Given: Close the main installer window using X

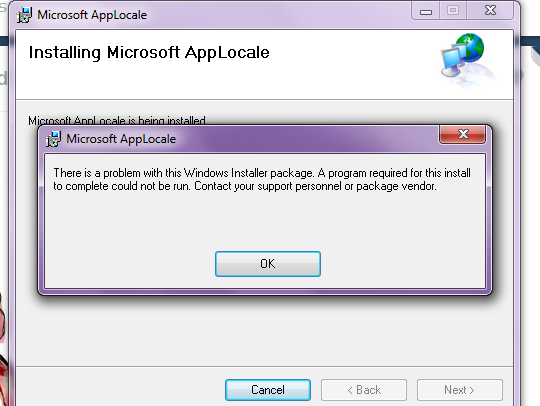Looking at the screenshot, I should tap(490, 11).
